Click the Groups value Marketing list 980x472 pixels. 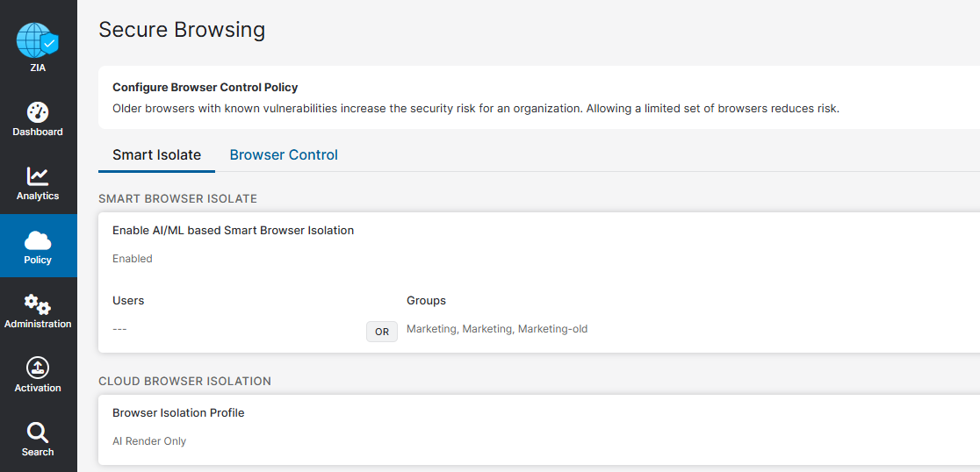[x=497, y=329]
